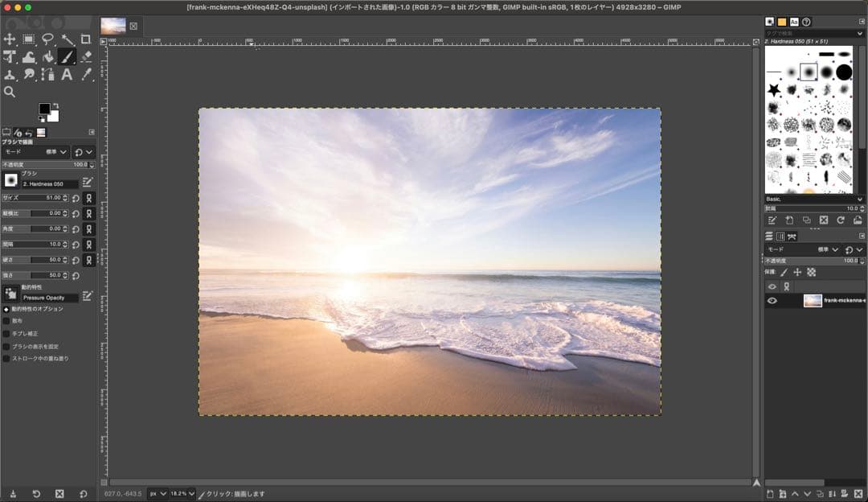Choose the Text tool
The height and width of the screenshot is (502, 868).
coord(67,74)
